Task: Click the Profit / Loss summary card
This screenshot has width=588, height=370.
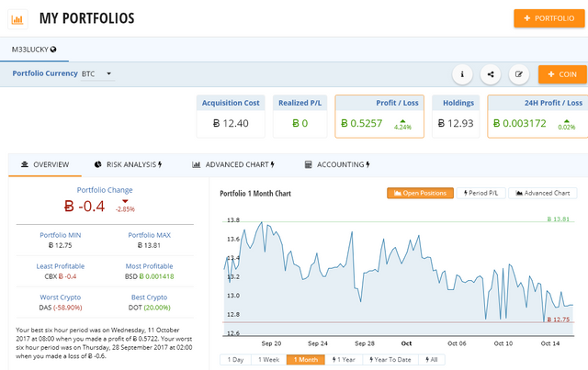Action: [379, 117]
